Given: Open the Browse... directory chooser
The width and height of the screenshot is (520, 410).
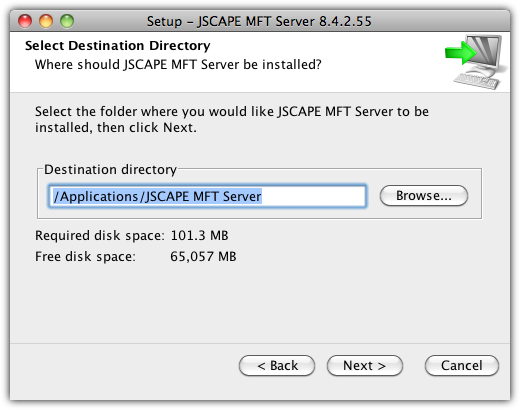Looking at the screenshot, I should [424, 196].
